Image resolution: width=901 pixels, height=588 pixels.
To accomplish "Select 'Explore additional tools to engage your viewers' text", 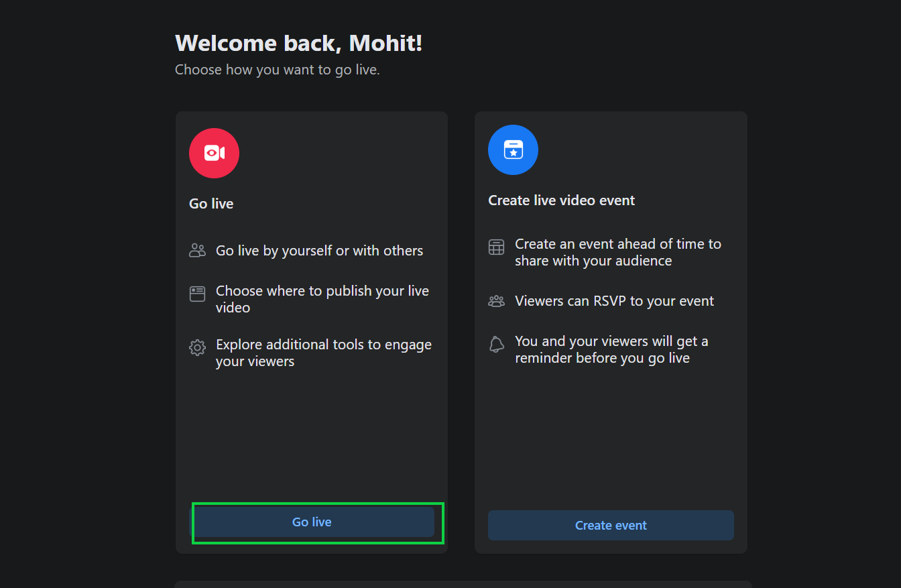I will 324,353.
